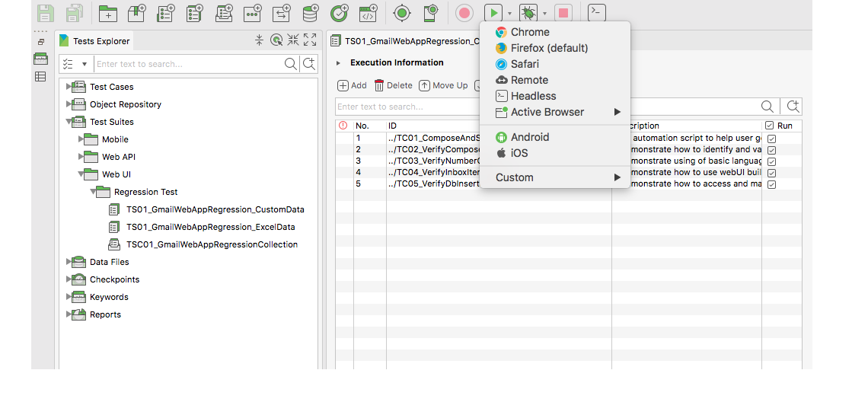The image size is (868, 402).
Task: Click the New Package toolbar icon
Action: click(x=137, y=13)
